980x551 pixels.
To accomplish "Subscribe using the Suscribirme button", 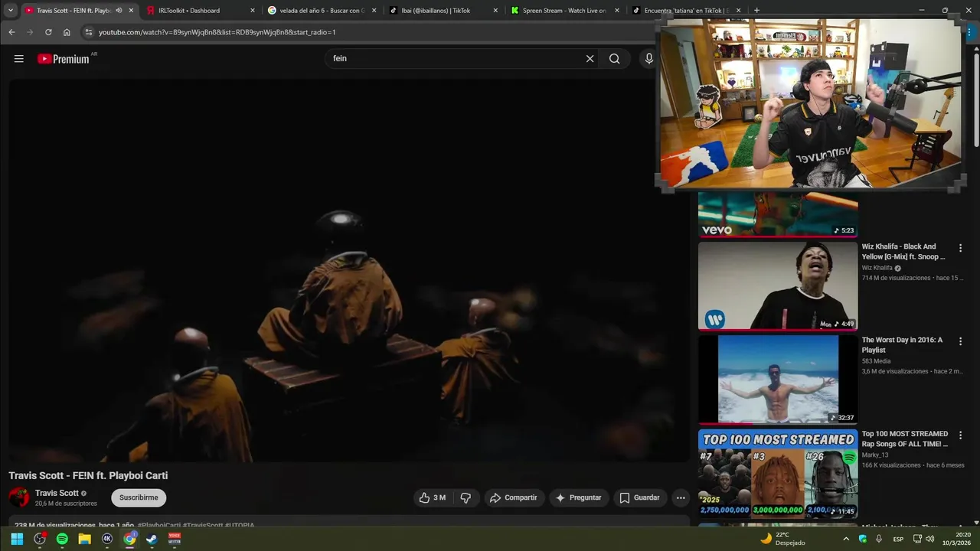I will (139, 497).
